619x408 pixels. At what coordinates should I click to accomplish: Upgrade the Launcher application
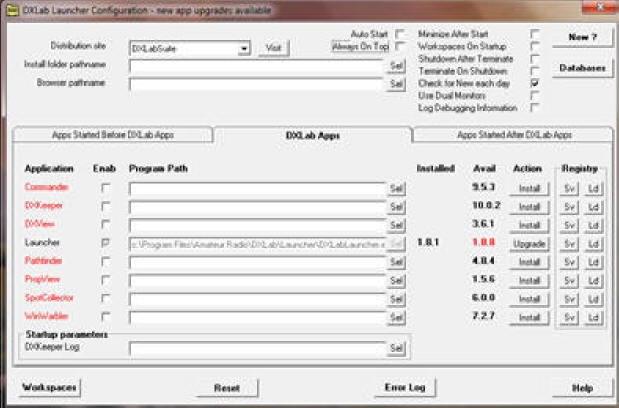[529, 244]
